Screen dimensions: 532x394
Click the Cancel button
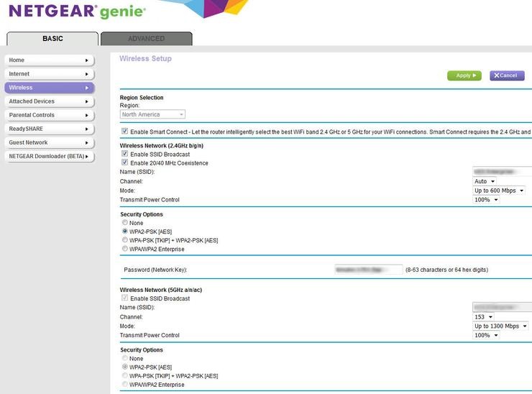click(x=507, y=75)
